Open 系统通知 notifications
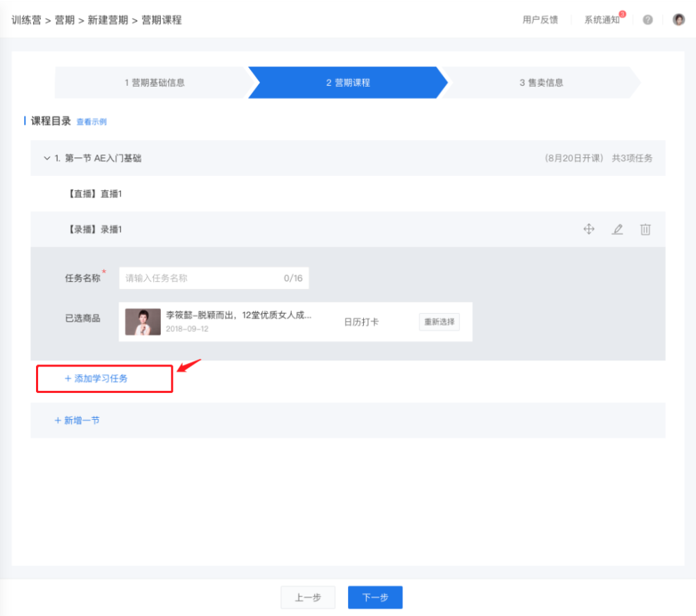The width and height of the screenshot is (696, 616). click(x=602, y=19)
